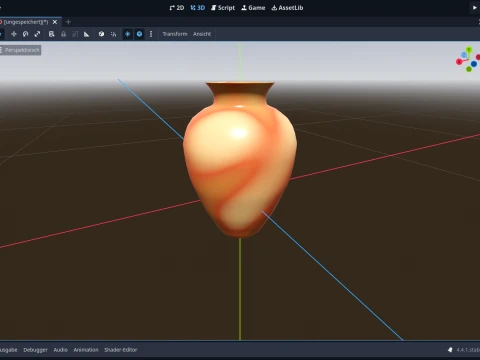
Task: Switch to the 2D workspace
Action: (177, 8)
